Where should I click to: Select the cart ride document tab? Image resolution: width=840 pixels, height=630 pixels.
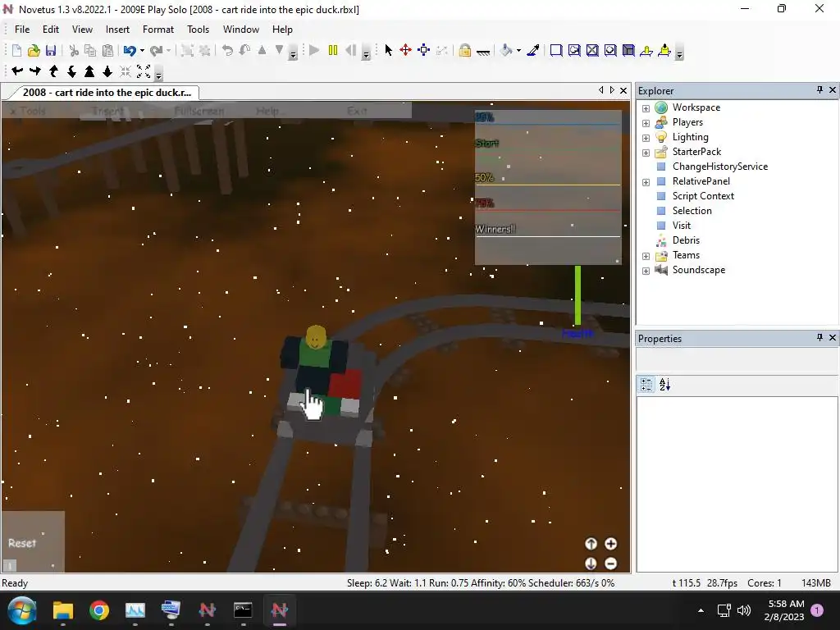(107, 92)
